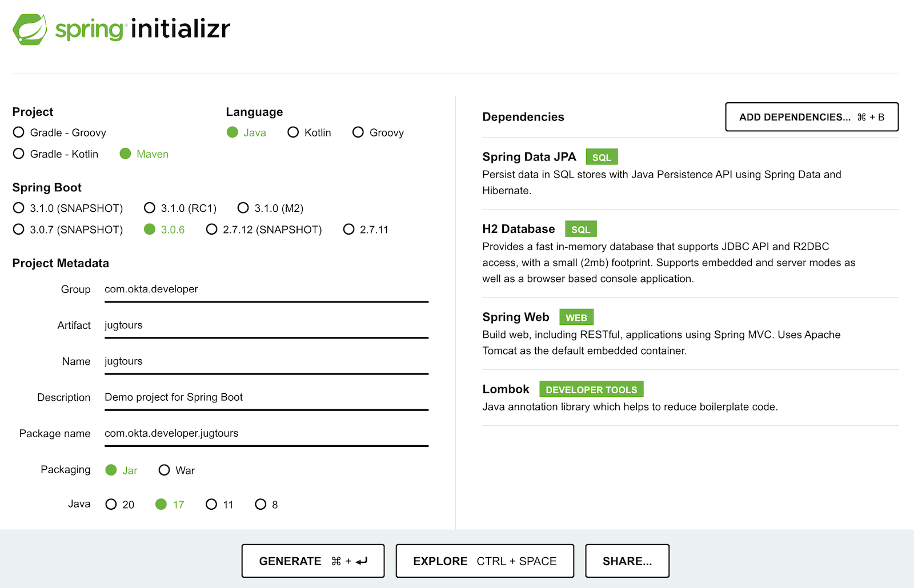Viewport: 914px width, 588px height.
Task: Select Java 11 radio button
Action: [211, 504]
